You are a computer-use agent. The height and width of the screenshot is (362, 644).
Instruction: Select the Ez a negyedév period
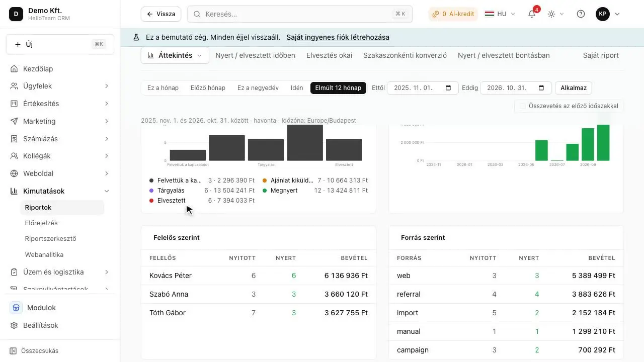tap(258, 88)
